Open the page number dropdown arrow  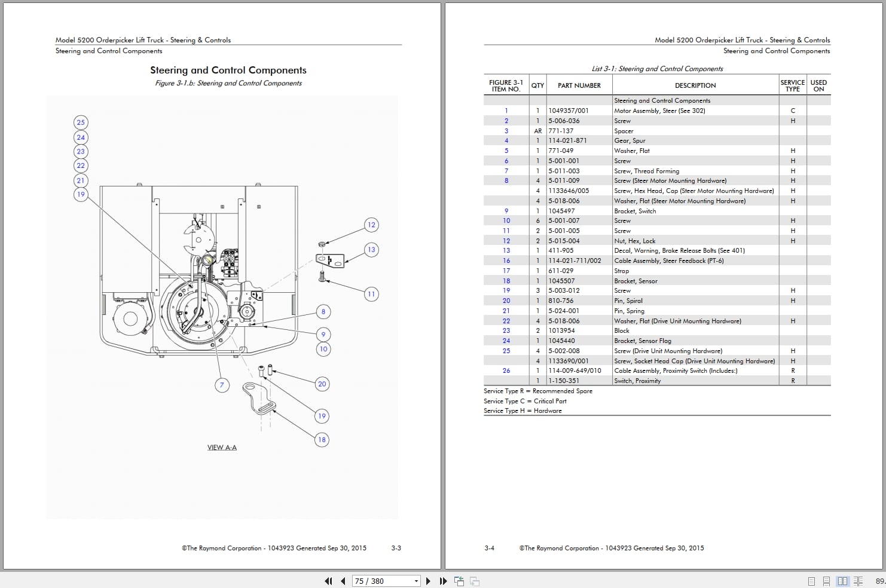tap(417, 581)
